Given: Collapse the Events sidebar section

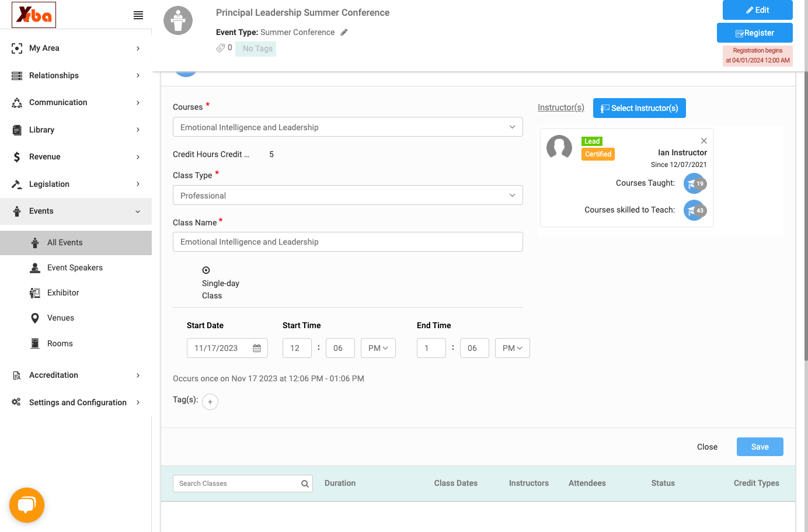Looking at the screenshot, I should pyautogui.click(x=76, y=211).
